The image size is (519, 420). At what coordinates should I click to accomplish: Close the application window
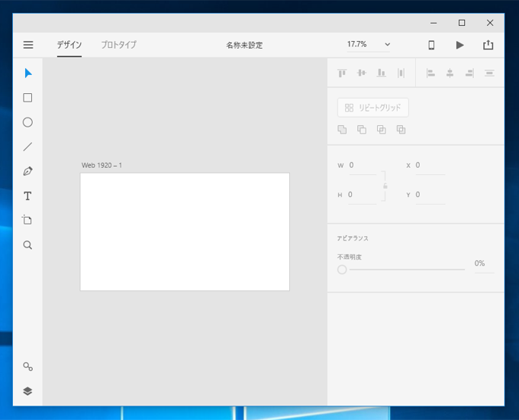(x=490, y=23)
